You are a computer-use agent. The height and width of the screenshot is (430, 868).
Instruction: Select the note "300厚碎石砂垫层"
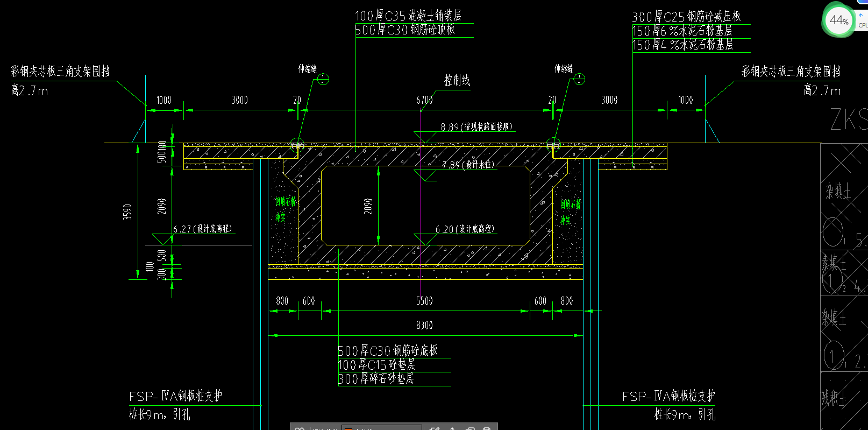click(x=376, y=379)
